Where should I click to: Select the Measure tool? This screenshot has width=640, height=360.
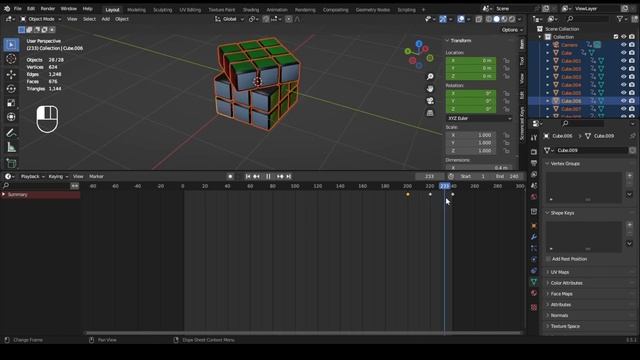11,147
